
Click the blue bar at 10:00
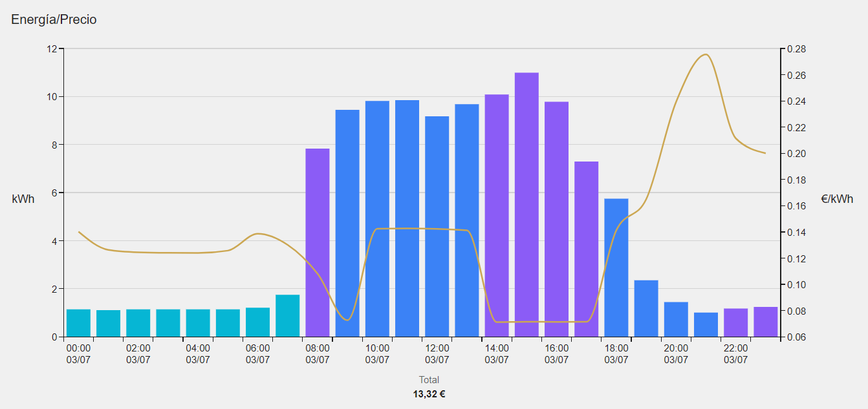point(377,219)
